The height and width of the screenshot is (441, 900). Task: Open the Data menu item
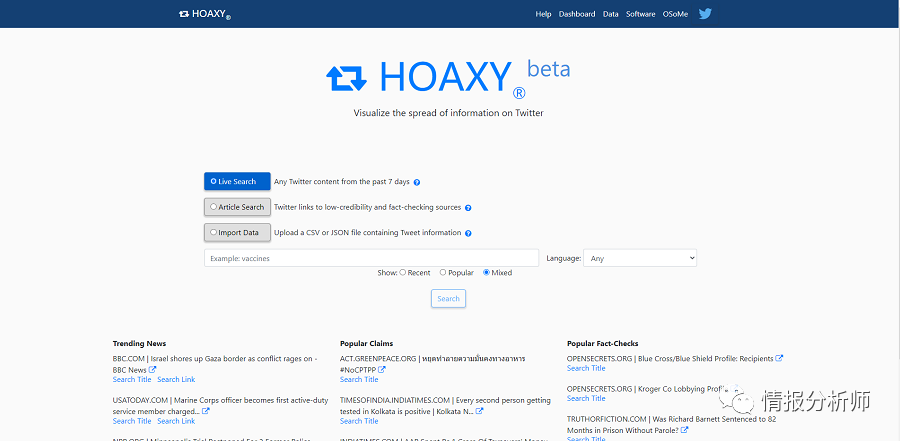point(611,14)
